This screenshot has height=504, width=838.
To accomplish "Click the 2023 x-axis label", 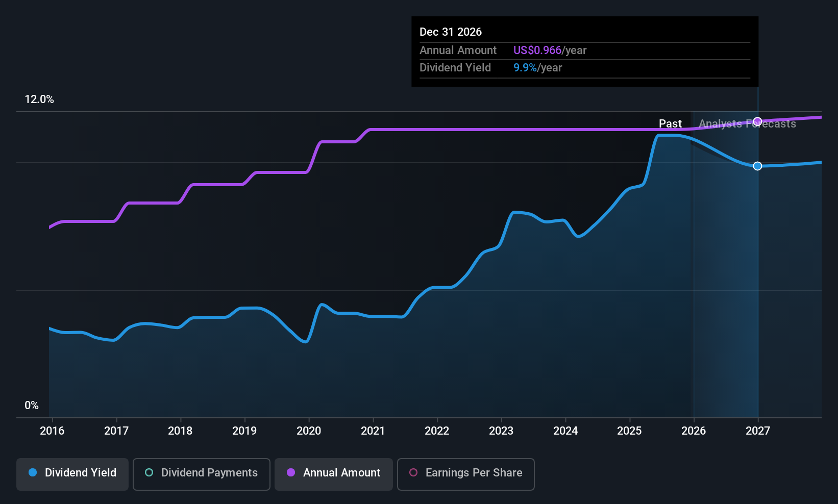I will (501, 431).
